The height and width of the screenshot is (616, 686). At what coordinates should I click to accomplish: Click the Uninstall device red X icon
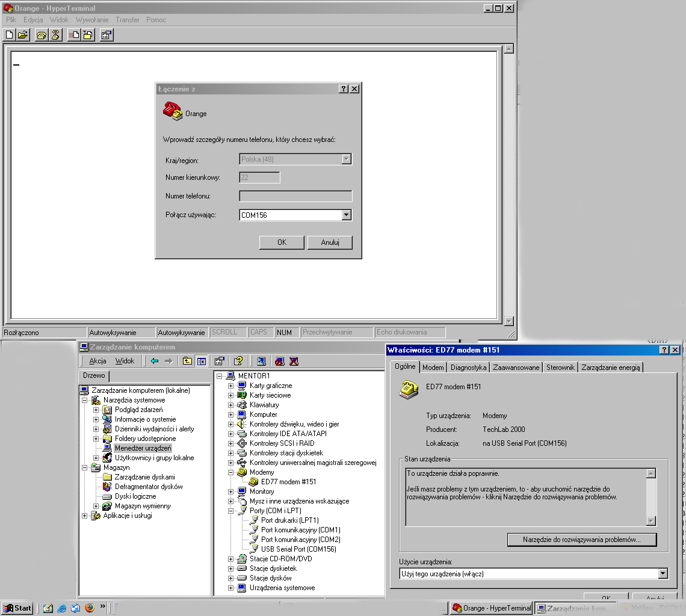point(294,361)
